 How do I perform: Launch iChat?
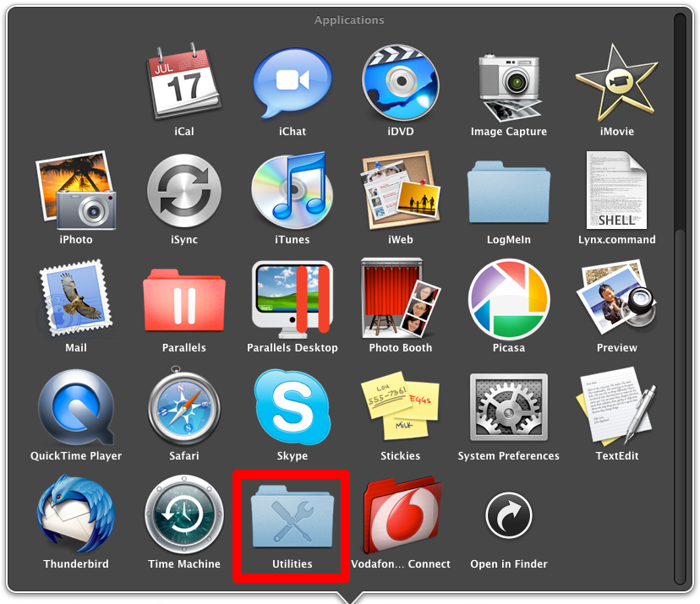click(x=293, y=83)
